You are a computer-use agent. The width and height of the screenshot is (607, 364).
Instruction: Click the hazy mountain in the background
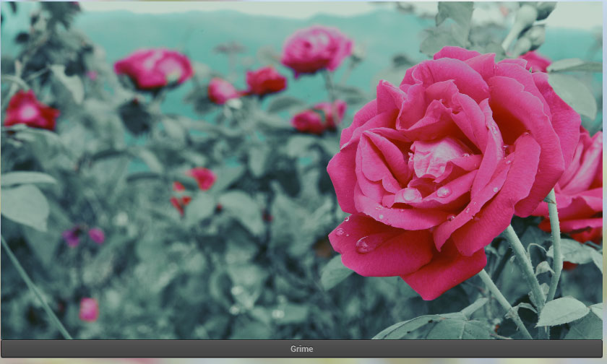[217, 29]
